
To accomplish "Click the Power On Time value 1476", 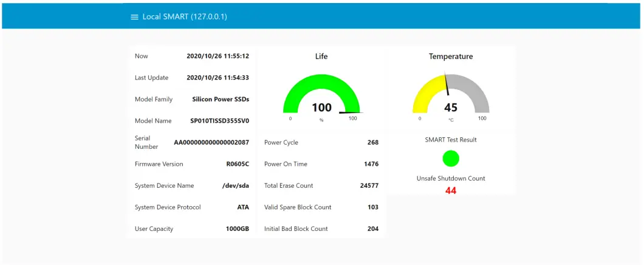I will coord(371,164).
